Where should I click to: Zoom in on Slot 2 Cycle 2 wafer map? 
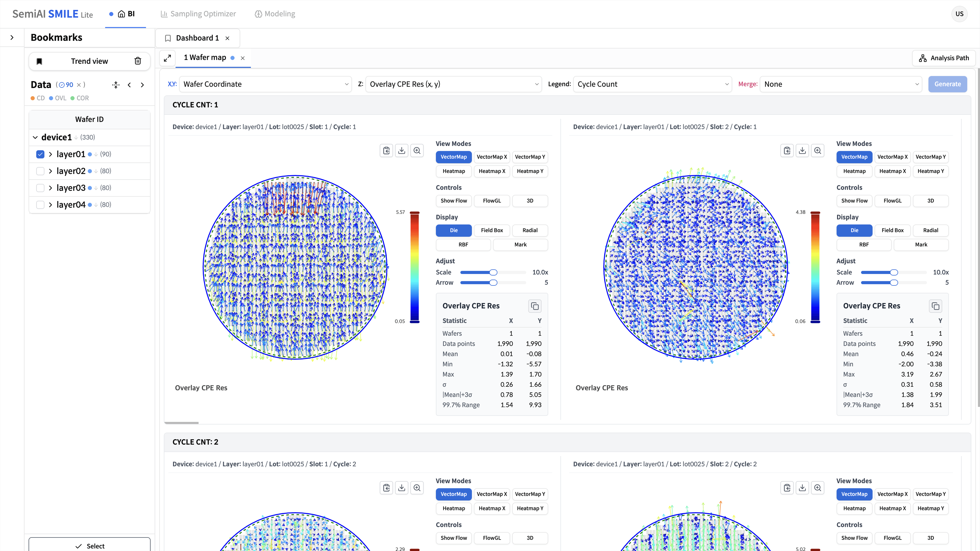click(818, 488)
